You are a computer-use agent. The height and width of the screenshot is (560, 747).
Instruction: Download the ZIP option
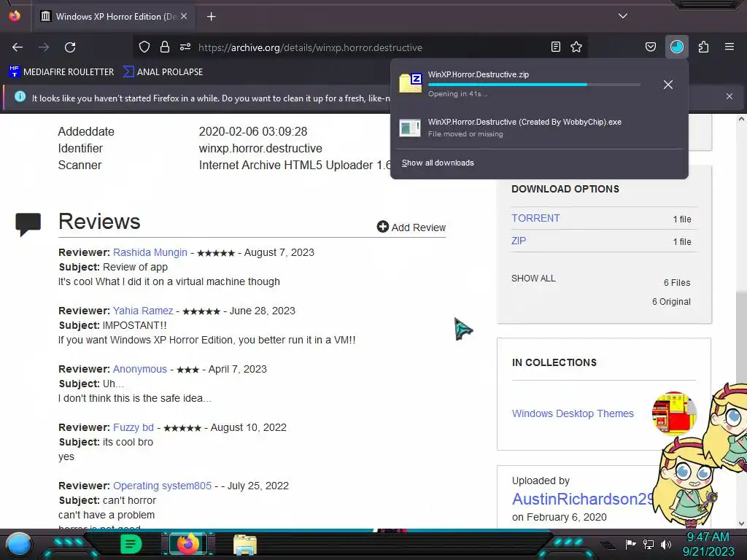tap(519, 241)
